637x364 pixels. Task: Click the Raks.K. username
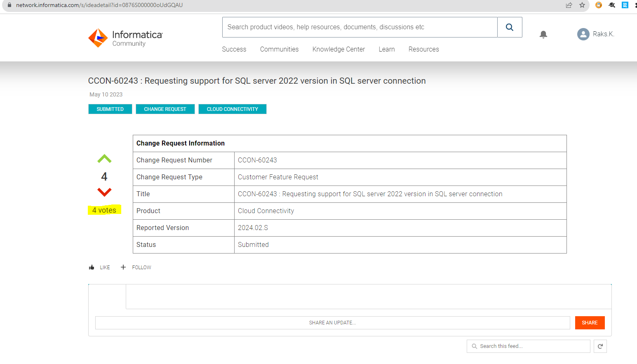604,34
